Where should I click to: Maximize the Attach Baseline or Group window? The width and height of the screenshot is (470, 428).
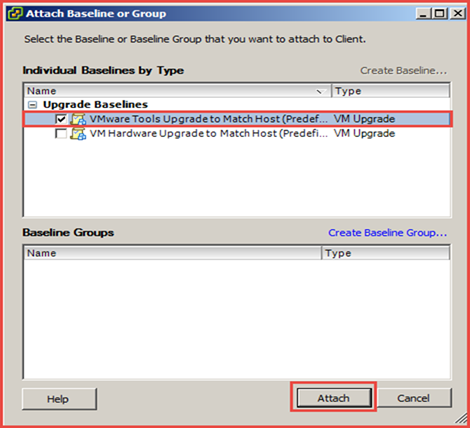(x=440, y=14)
